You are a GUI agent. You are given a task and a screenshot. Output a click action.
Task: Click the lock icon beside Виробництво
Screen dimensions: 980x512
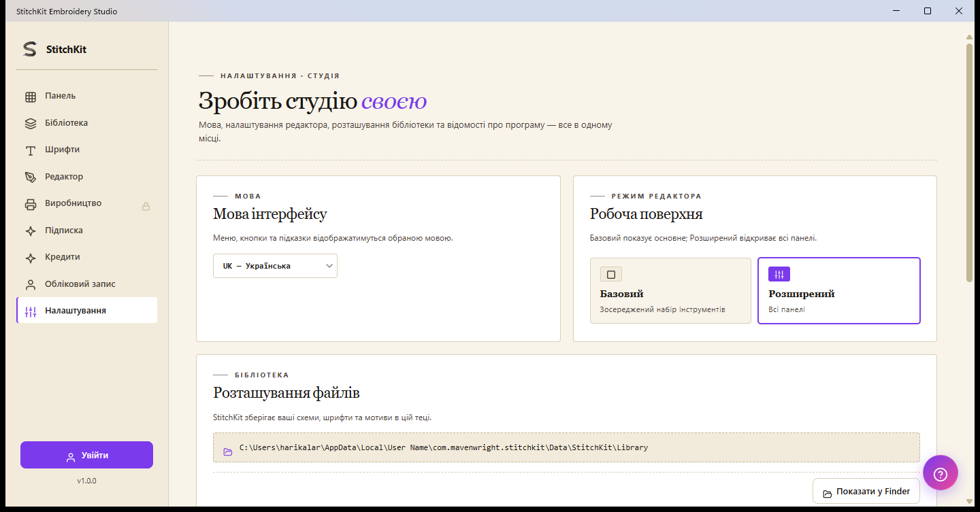[146, 206]
